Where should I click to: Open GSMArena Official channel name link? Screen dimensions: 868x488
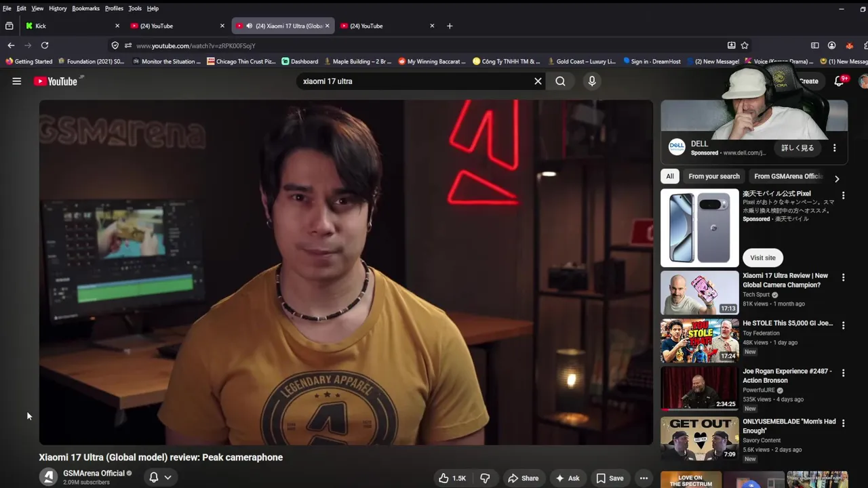pos(94,473)
